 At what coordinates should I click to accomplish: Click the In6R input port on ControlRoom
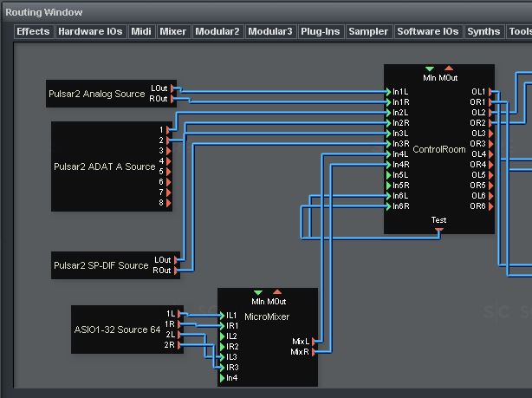(388, 206)
